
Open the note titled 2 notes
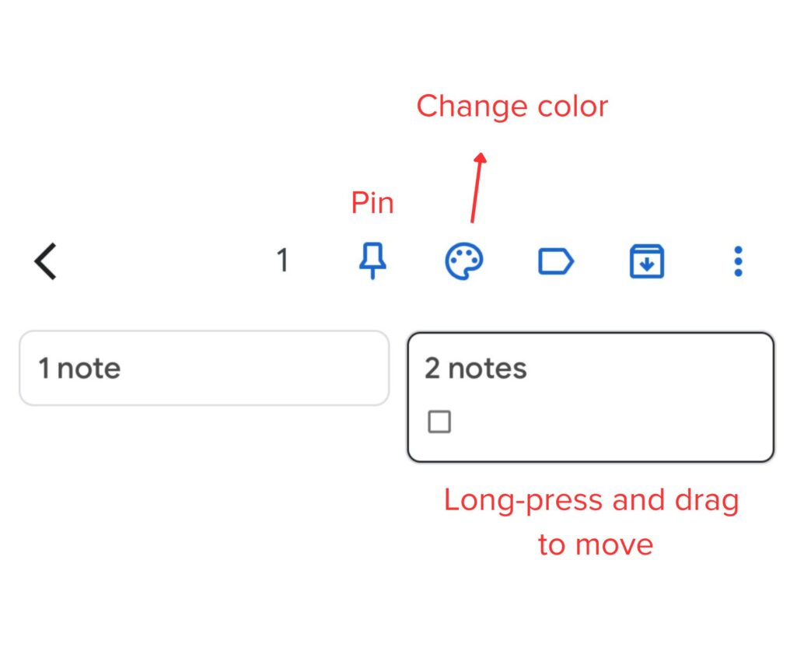coord(589,369)
